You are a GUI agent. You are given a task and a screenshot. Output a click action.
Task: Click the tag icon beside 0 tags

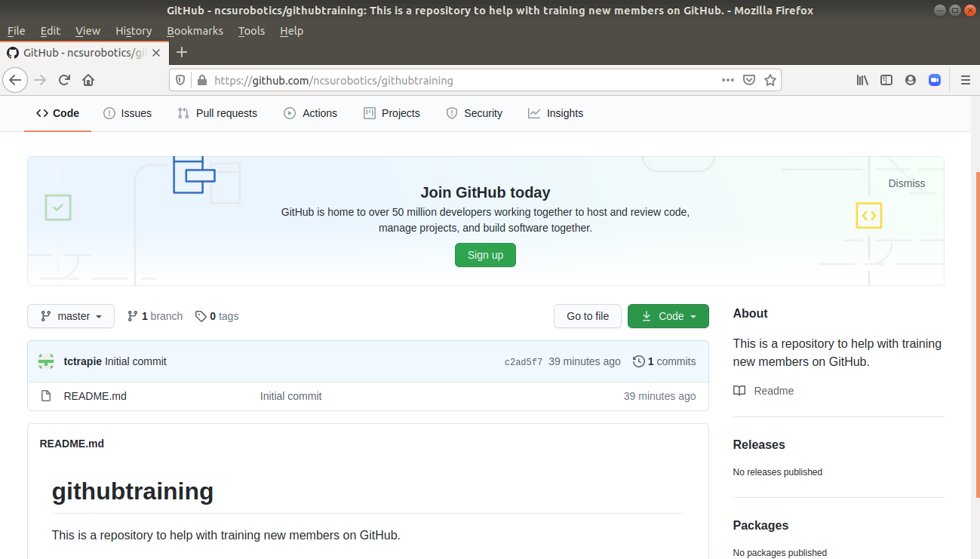201,316
